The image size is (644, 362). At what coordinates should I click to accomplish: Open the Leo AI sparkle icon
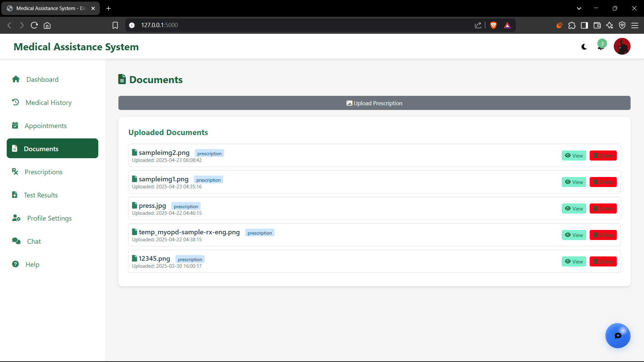(609, 25)
